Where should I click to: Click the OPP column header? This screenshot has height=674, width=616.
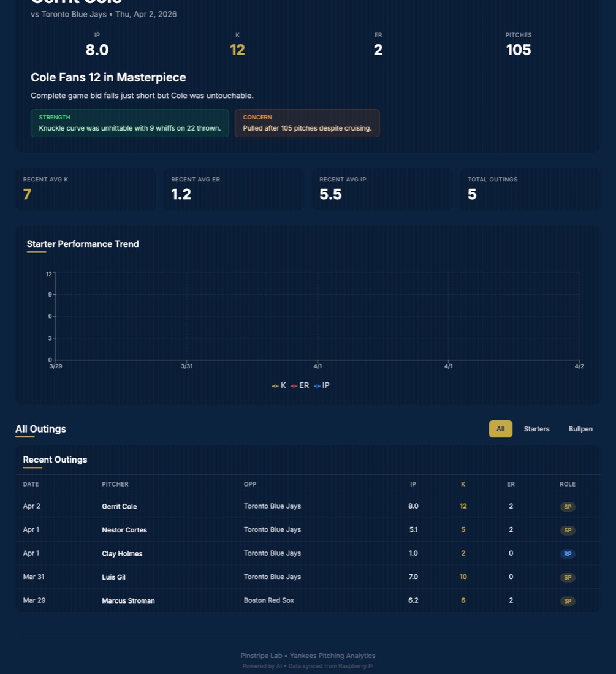(250, 484)
